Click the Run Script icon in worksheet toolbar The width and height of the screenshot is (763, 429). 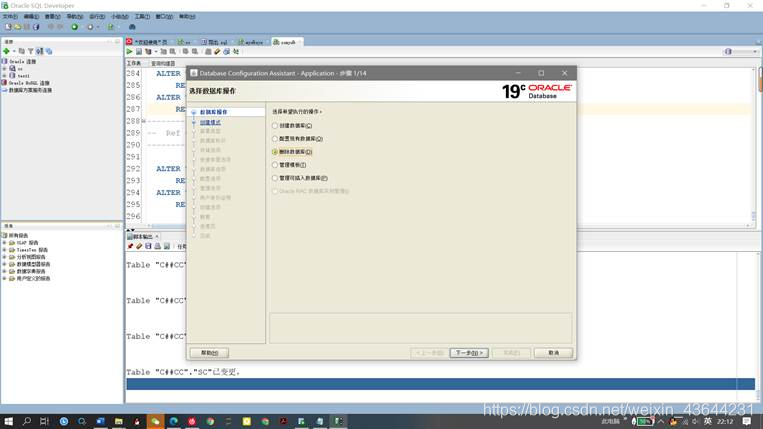coord(139,52)
